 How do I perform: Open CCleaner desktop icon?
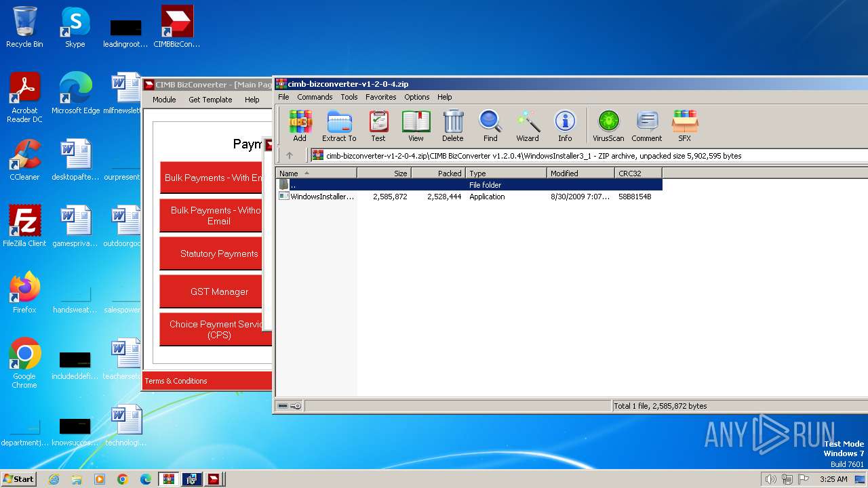24,160
